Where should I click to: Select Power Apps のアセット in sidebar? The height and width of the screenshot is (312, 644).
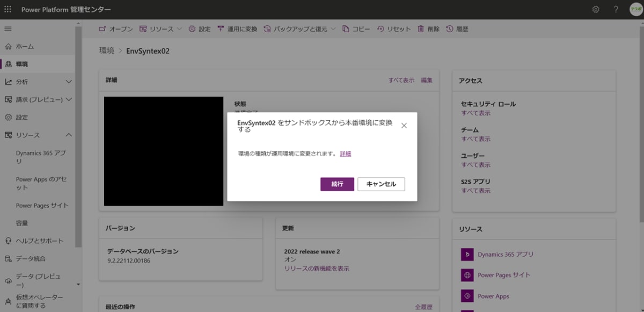point(41,184)
